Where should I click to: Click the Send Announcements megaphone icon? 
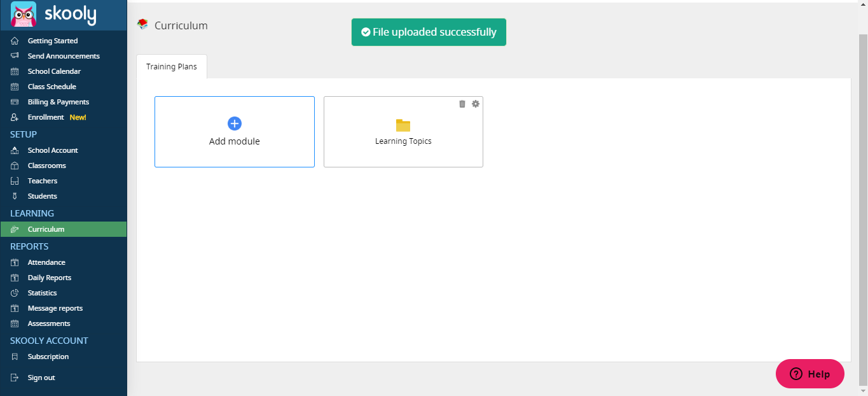click(x=15, y=56)
